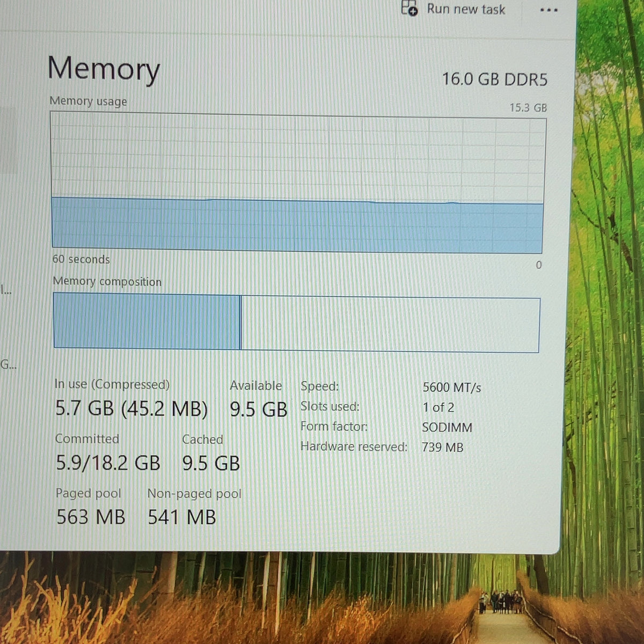644x644 pixels.
Task: Click the Form factor: label
Action: click(x=334, y=427)
